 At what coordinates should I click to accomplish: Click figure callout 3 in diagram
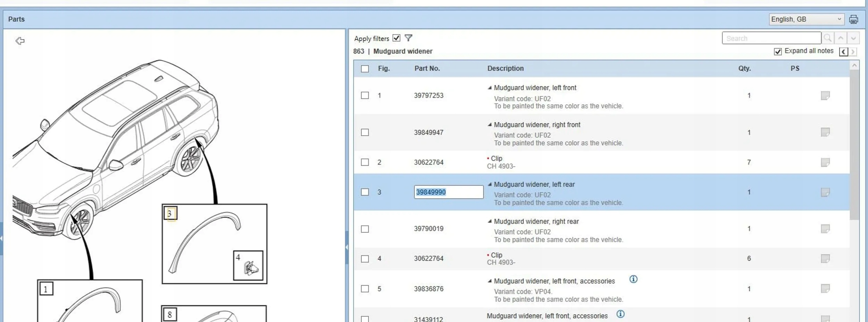(x=170, y=213)
